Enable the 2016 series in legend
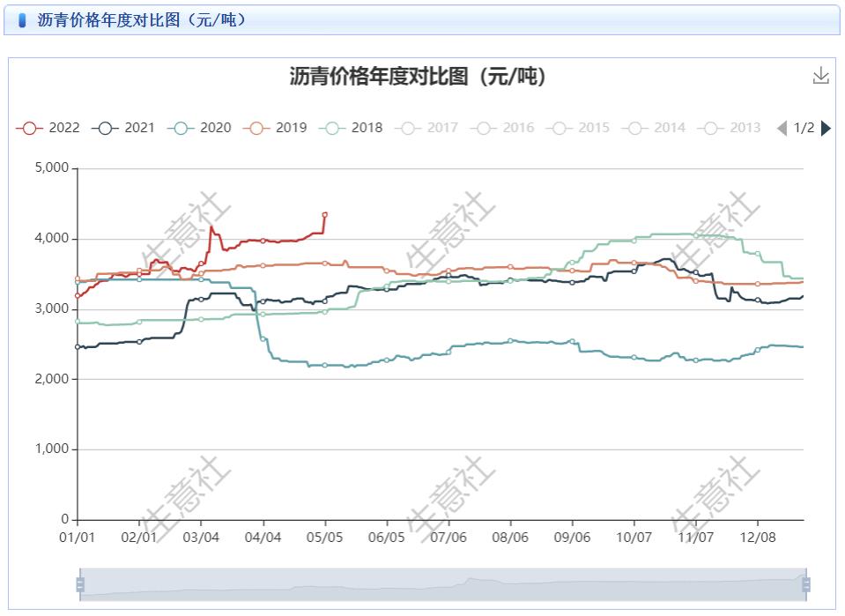This screenshot has width=845, height=616. [501, 128]
